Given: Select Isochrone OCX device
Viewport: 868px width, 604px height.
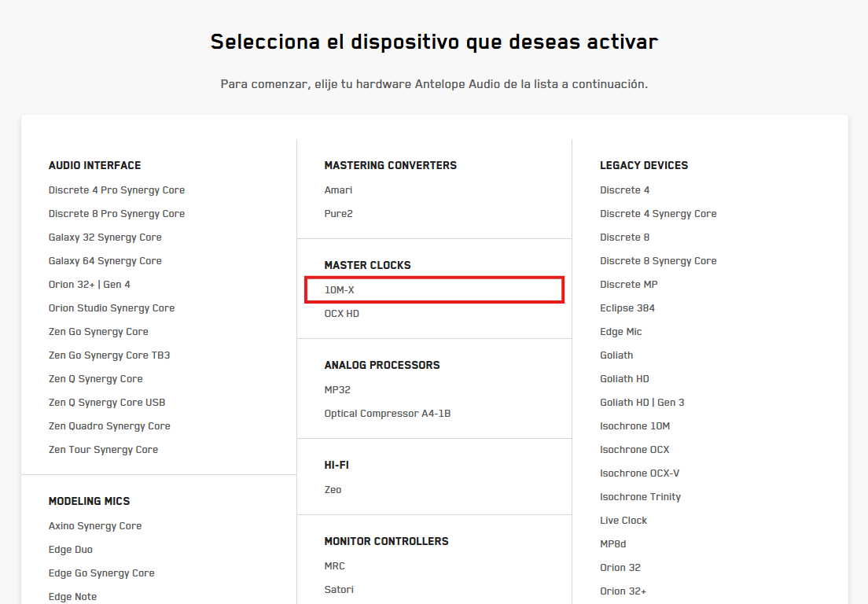Looking at the screenshot, I should pos(634,450).
